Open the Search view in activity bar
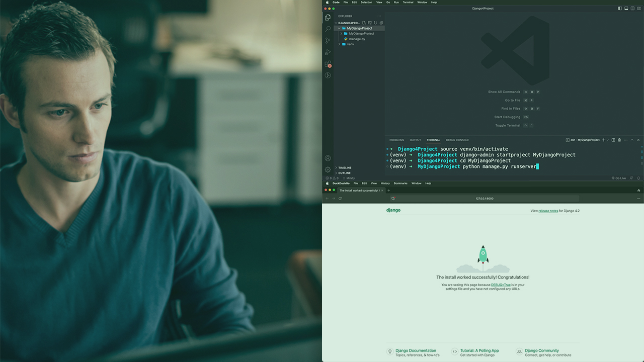644x362 pixels. pyautogui.click(x=328, y=29)
